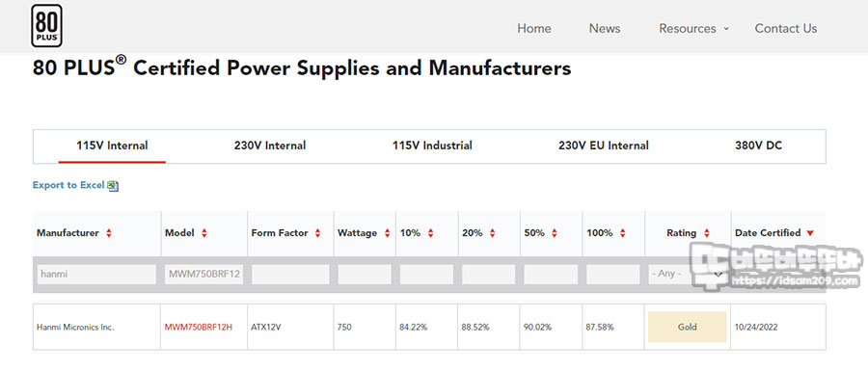Open the Home page
This screenshot has width=868, height=371.
click(533, 28)
